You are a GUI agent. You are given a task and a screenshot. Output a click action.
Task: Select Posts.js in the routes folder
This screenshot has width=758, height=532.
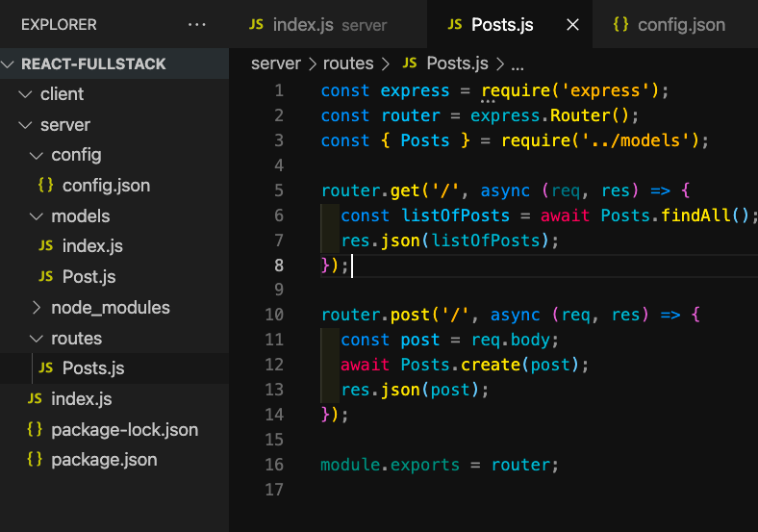pos(114,368)
